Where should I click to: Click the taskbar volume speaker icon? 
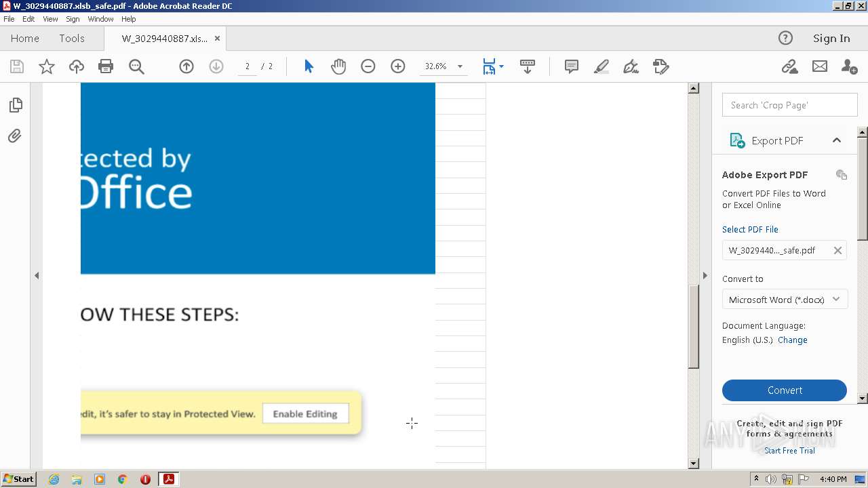771,479
